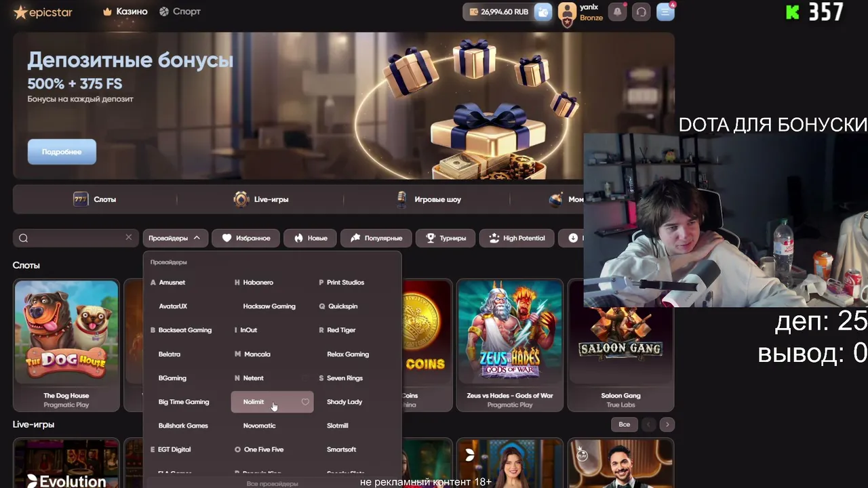The height and width of the screenshot is (488, 868).
Task: Go to previous Live-игры page arrow
Action: click(x=648, y=424)
